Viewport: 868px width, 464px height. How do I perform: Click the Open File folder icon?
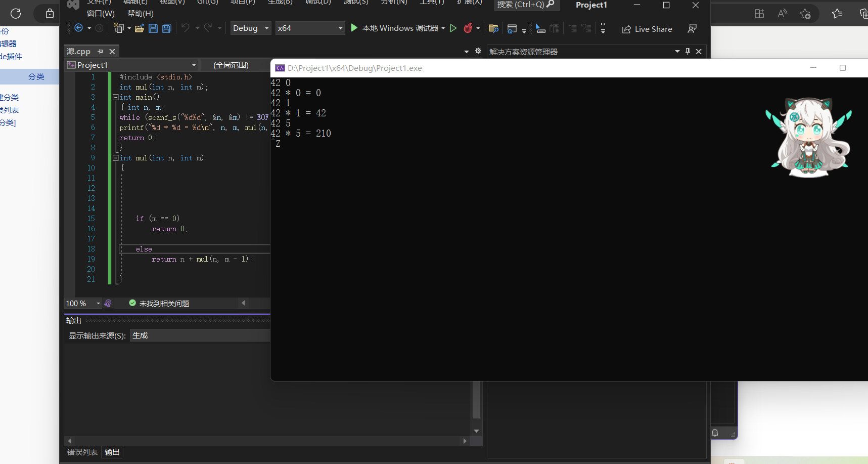[x=140, y=28]
